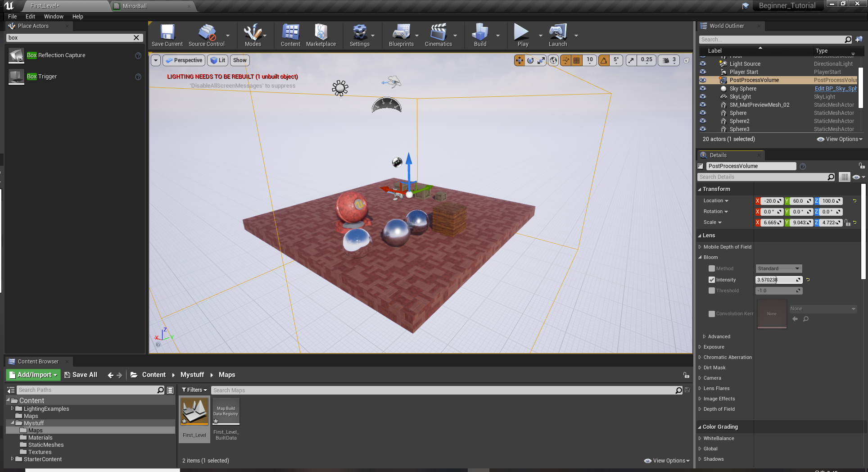Click the Launch toolbar icon

pos(558,35)
